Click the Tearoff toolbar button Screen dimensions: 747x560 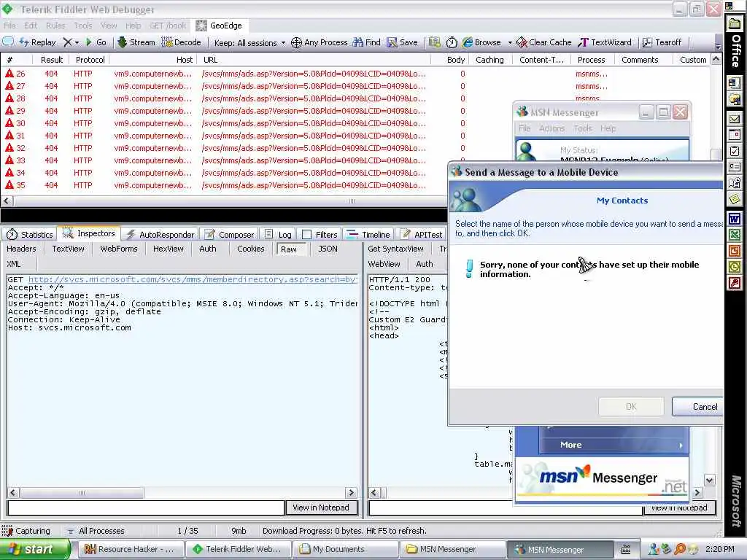[662, 42]
